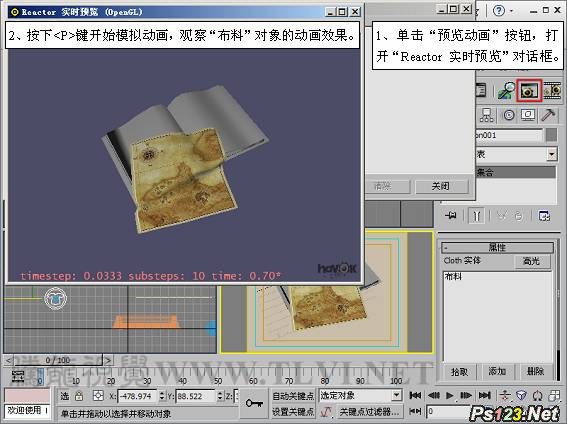Click the Y coordinate spinner arrows
Screen dimensions: 567x424
coord(220,396)
